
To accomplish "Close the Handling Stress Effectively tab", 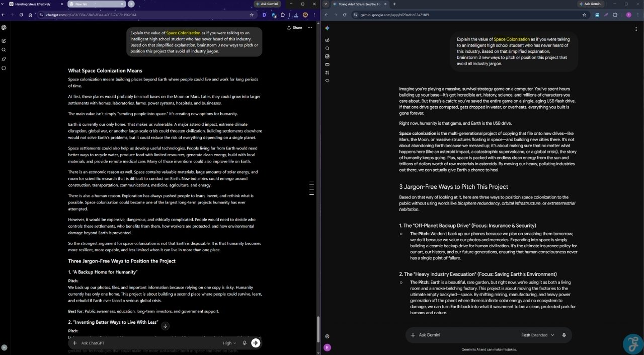I will pos(62,4).
